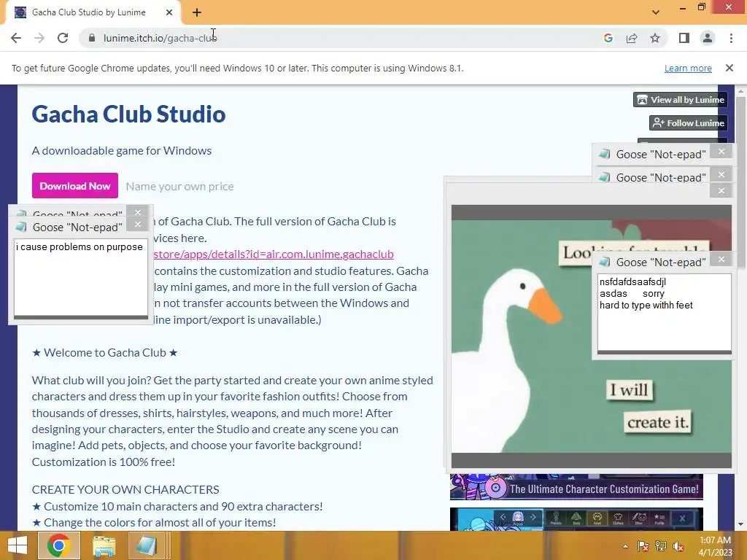747x560 pixels.
Task: Click the notepad icon of 'hard to type' window
Action: pos(605,262)
